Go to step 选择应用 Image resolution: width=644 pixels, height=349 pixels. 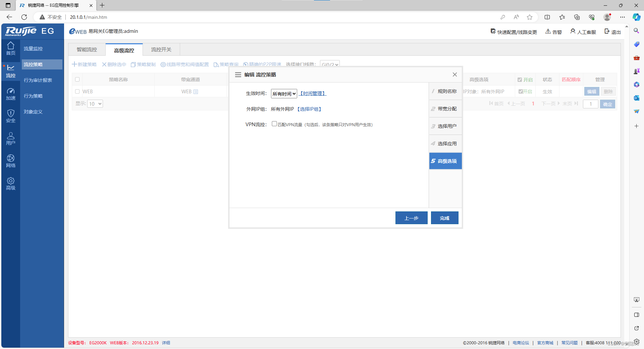click(445, 144)
